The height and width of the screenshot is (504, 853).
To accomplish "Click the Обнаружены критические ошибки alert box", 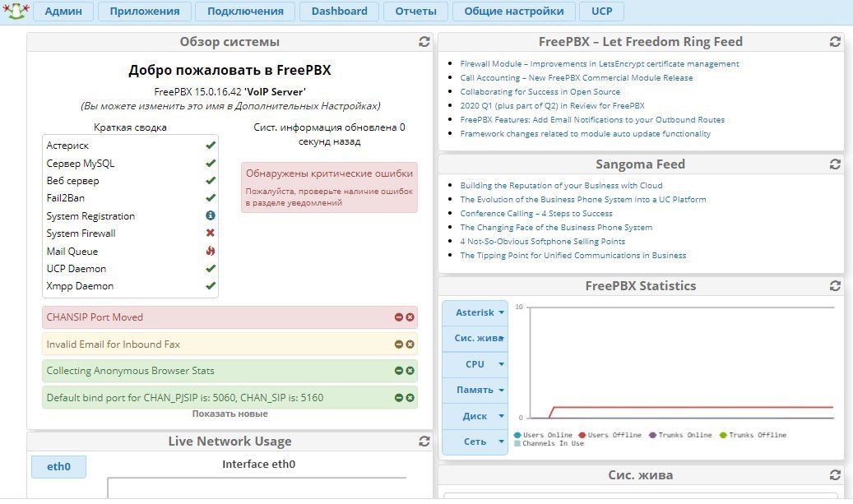I will (329, 187).
